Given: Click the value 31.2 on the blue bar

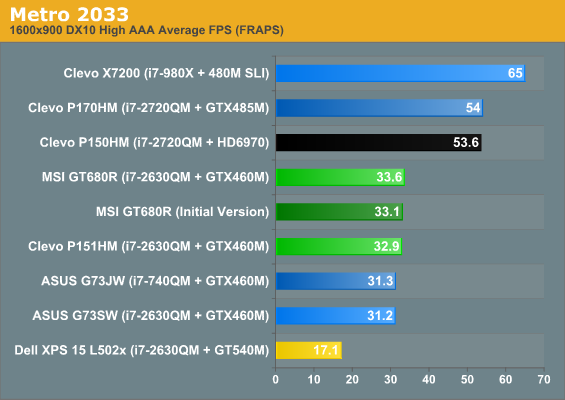Looking at the screenshot, I should [380, 315].
